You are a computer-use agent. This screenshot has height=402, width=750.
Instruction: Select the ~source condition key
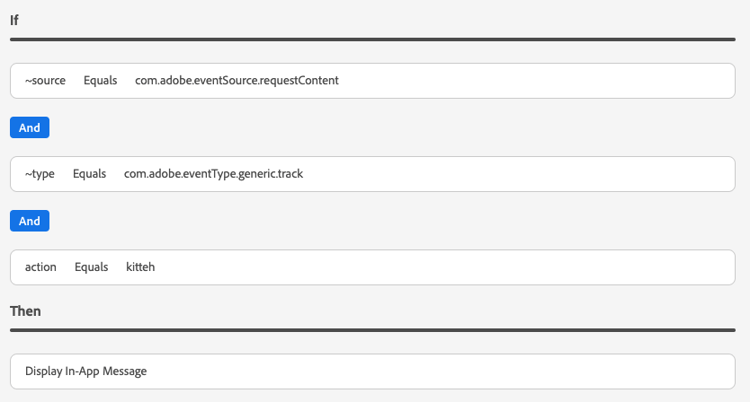[x=45, y=81]
